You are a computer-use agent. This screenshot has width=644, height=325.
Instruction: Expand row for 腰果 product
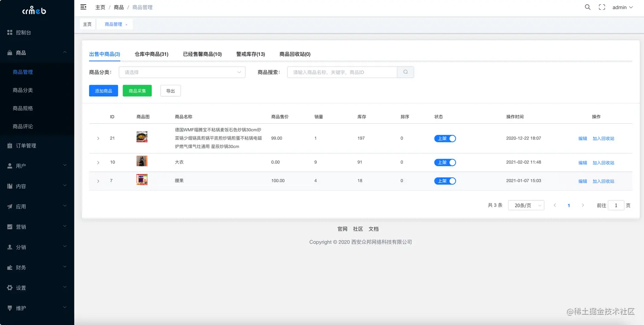[98, 181]
